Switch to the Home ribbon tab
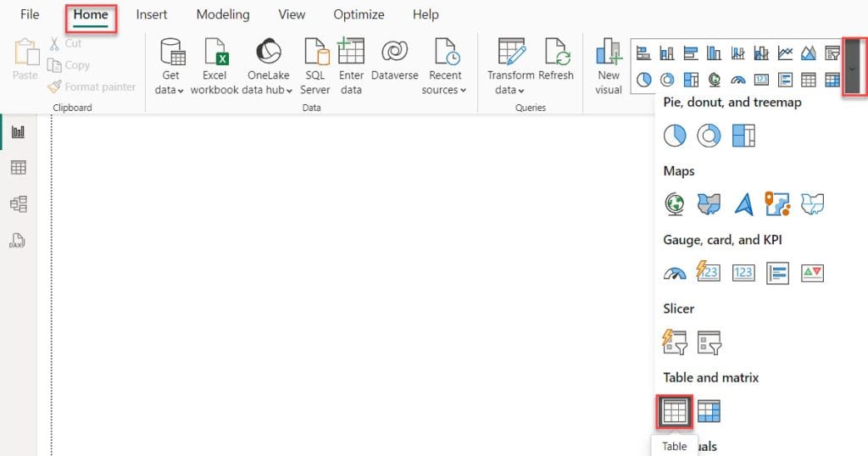868x456 pixels. (91, 14)
